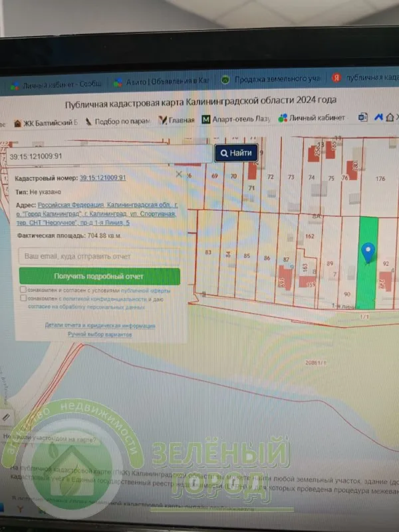Select parcel 86 on map

(x=267, y=258)
